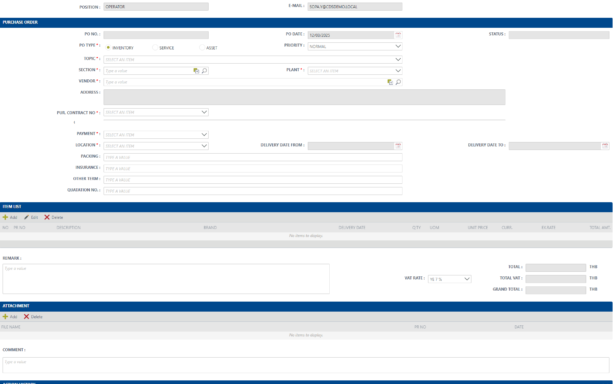Image resolution: width=615 pixels, height=384 pixels.
Task: Edit the selected Item List entry
Action: coord(31,217)
